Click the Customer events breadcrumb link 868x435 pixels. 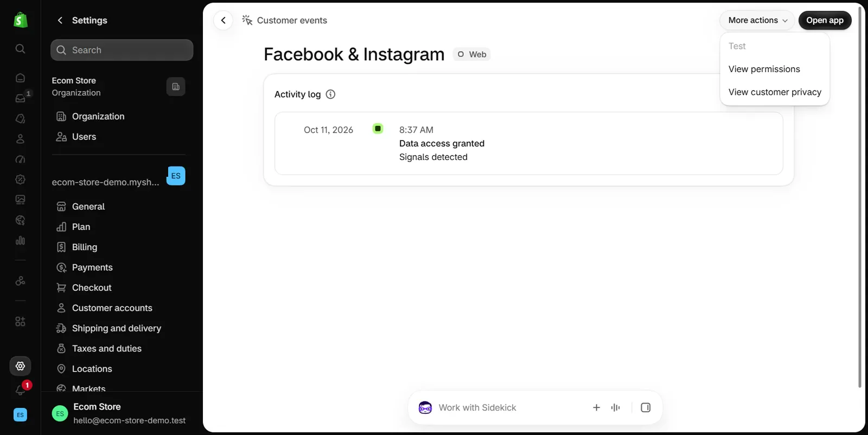[292, 20]
